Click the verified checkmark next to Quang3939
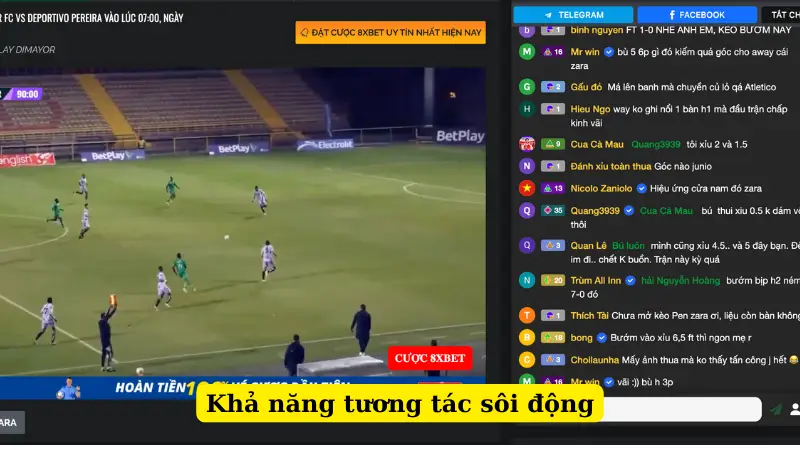Image resolution: width=800 pixels, height=450 pixels. (629, 211)
